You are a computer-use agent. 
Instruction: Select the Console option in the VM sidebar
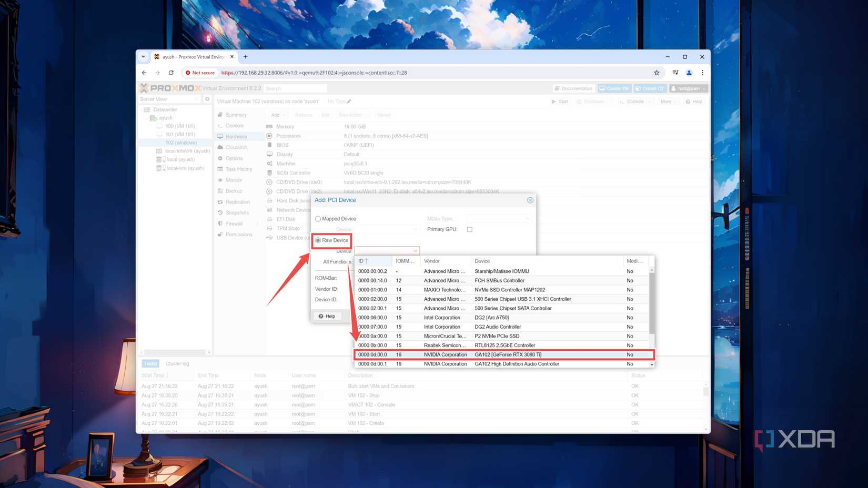[x=234, y=126]
